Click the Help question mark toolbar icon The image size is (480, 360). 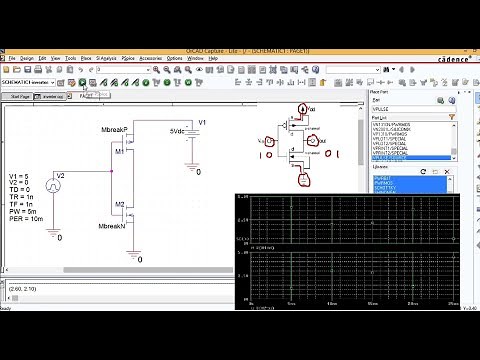point(315,69)
